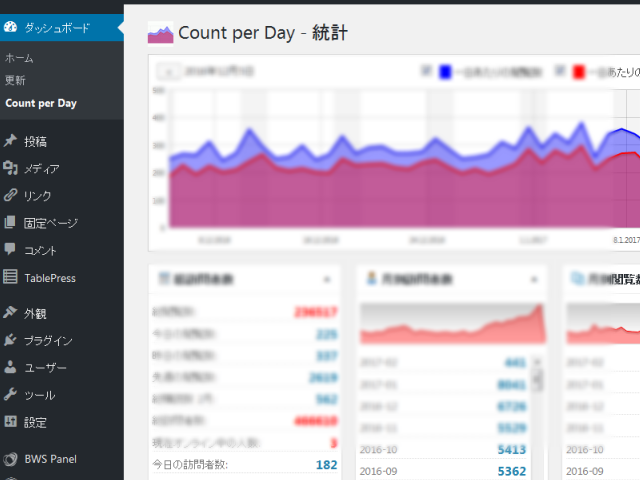Click the red legend color swatch
This screenshot has height=480, width=640.
(x=578, y=72)
